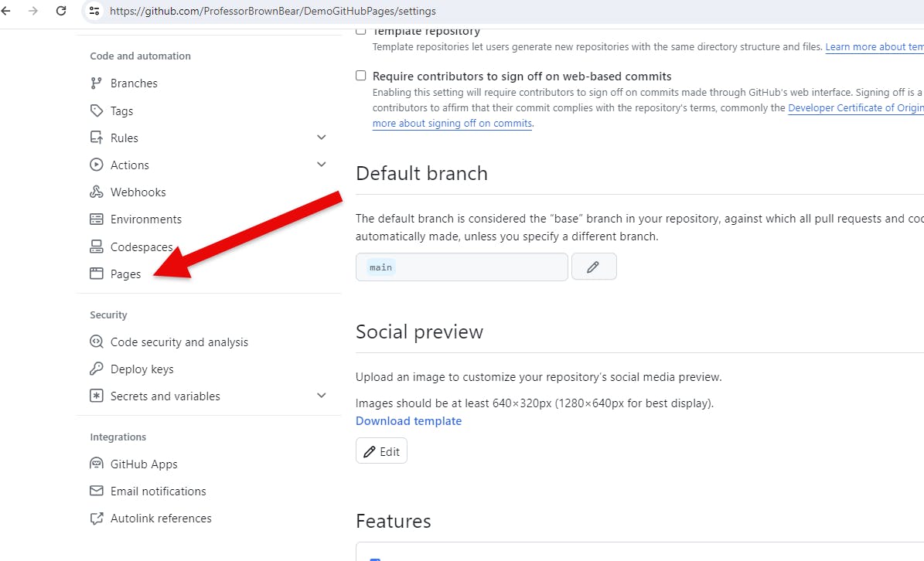The width and height of the screenshot is (924, 561).
Task: Open the Branches settings via its branch icon
Action: tap(94, 83)
